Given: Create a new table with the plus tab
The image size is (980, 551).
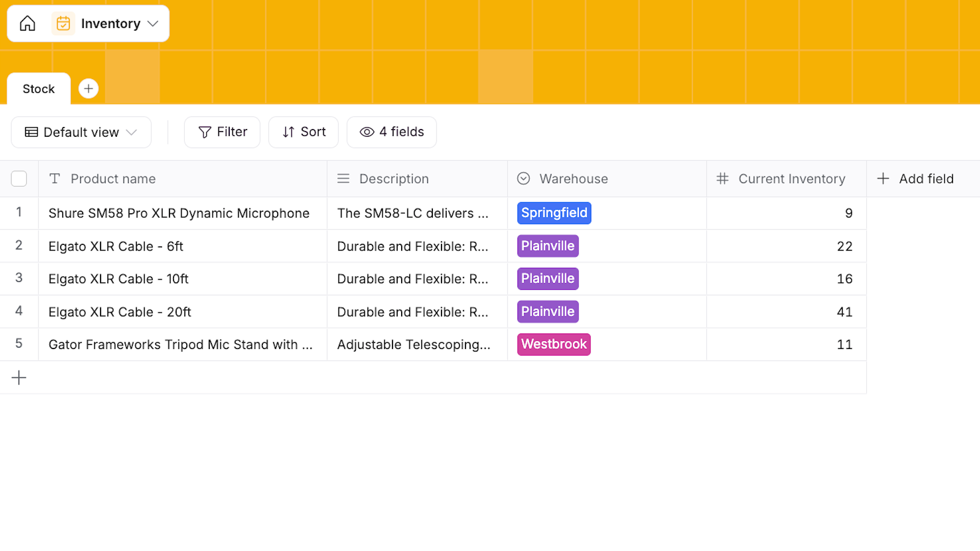Looking at the screenshot, I should 88,88.
